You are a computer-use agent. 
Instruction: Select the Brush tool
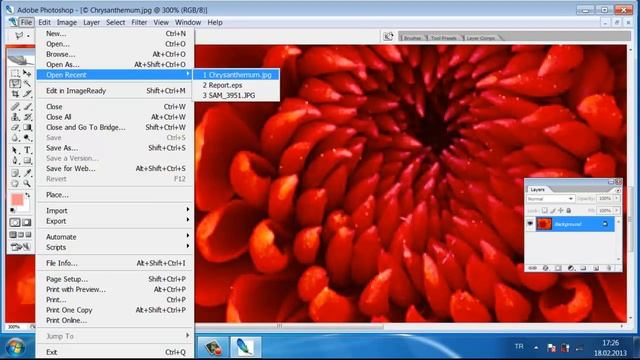[27, 107]
